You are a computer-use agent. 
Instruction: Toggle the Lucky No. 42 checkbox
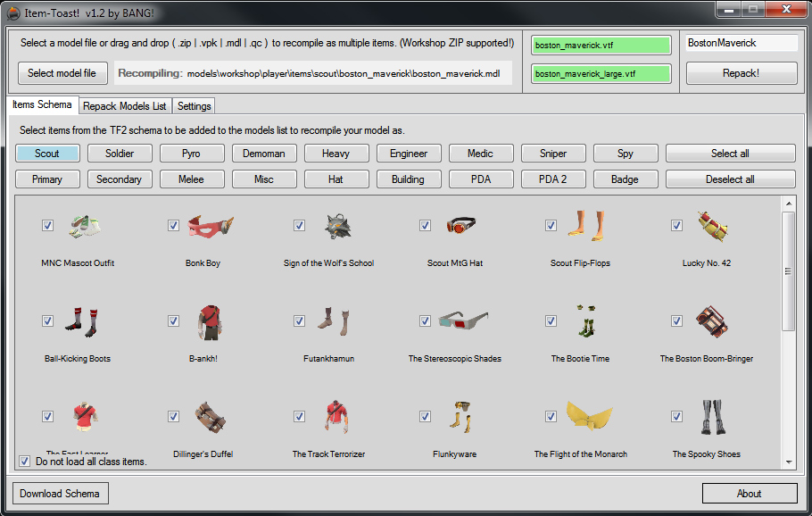click(x=677, y=225)
